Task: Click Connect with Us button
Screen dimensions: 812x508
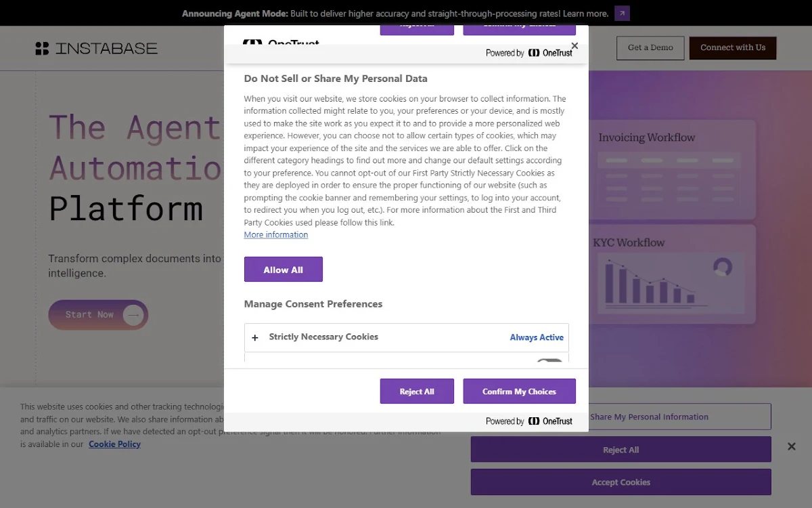Action: [x=733, y=47]
